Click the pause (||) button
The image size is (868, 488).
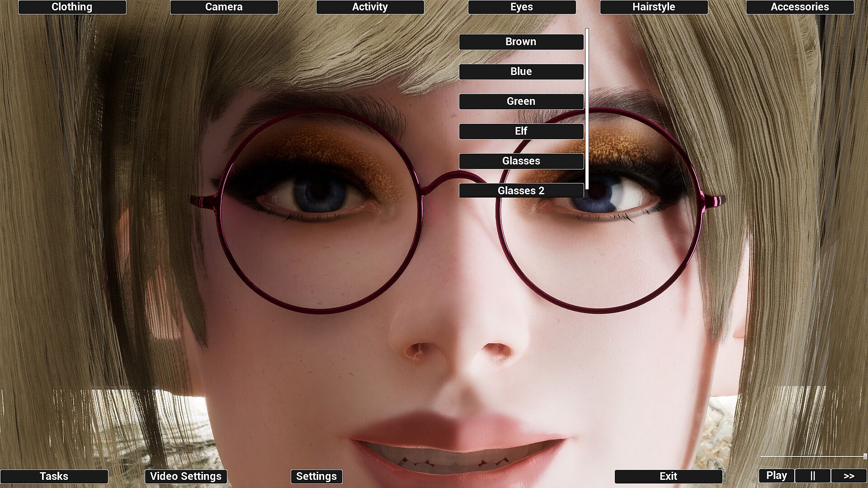(812, 476)
